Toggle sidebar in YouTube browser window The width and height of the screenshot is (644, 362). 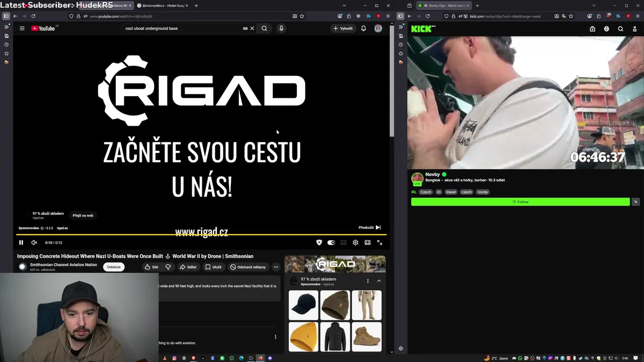point(6,16)
